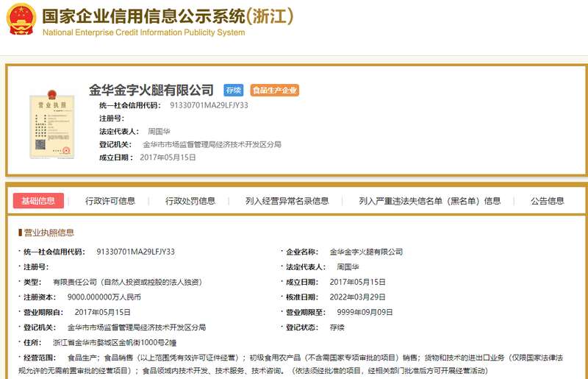Open the business license thumbnail image

coord(52,124)
